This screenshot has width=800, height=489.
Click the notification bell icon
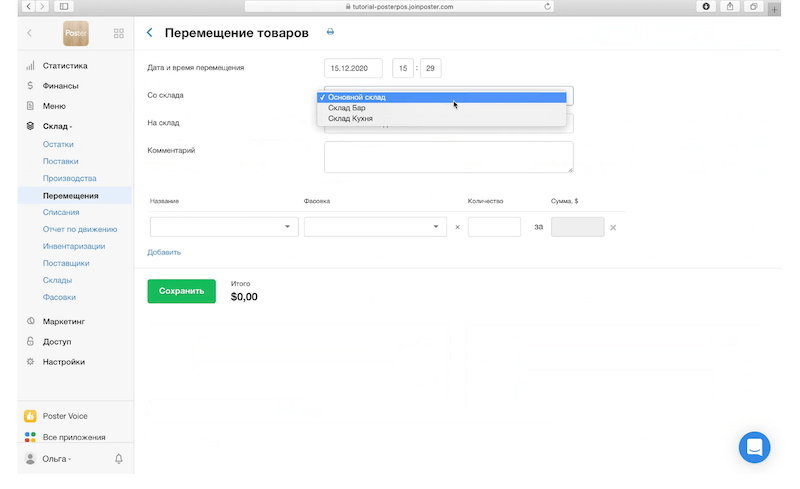[x=119, y=459]
